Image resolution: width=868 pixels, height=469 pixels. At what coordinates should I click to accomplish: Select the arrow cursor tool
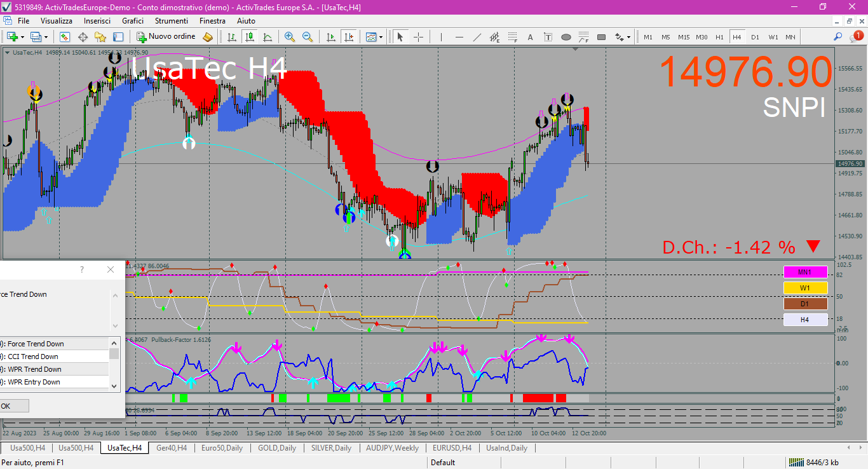click(400, 37)
